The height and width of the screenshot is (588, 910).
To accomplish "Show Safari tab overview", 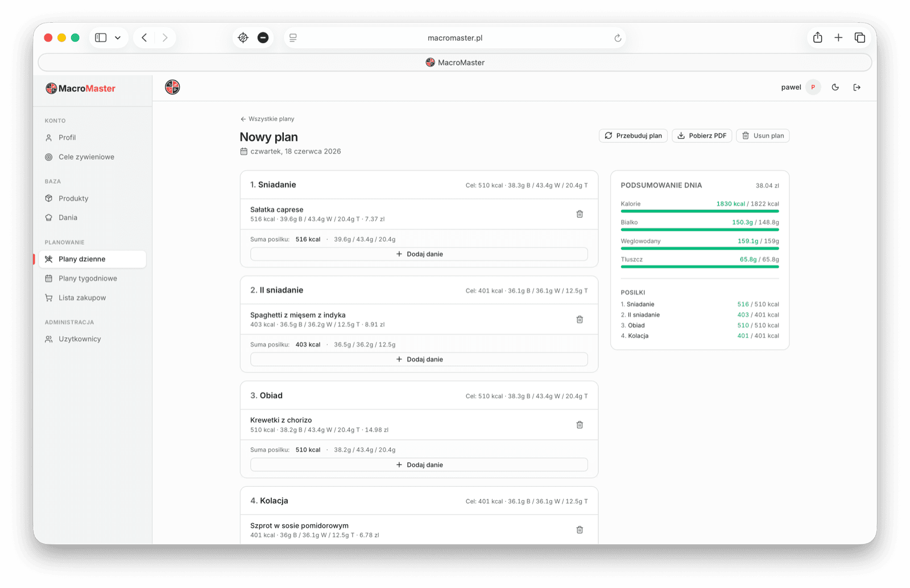I will point(859,38).
